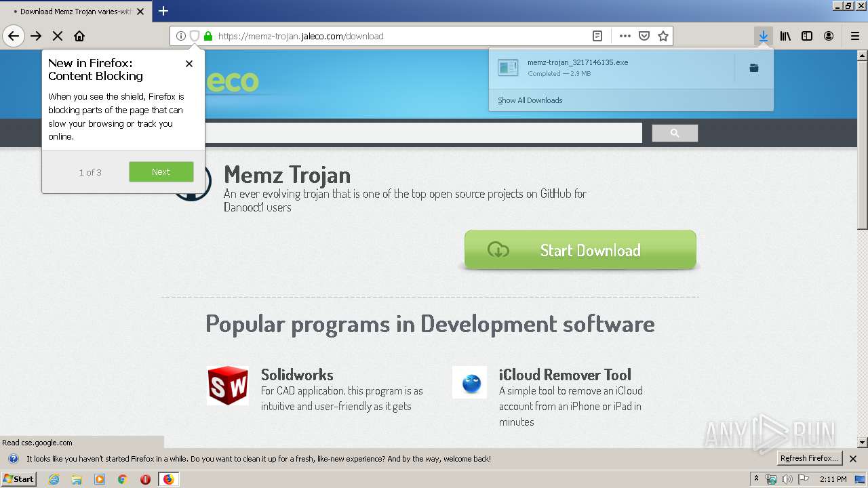Open media player taskbar icon
The image size is (868, 488).
pos(100,479)
